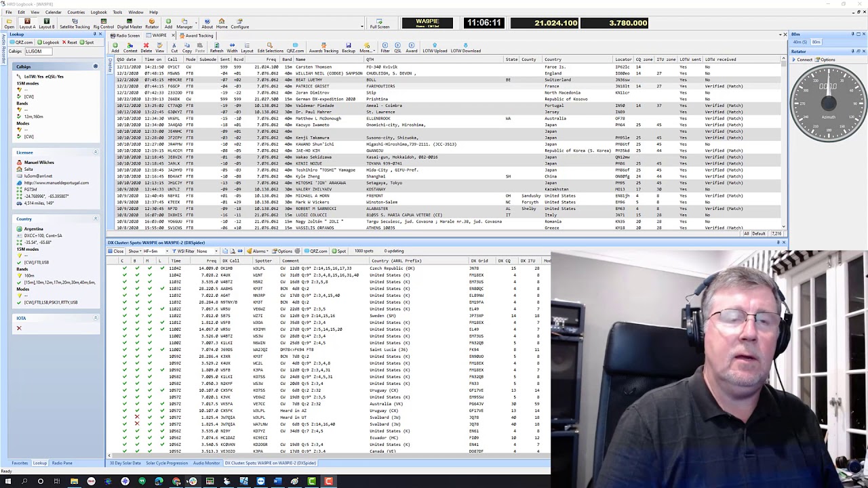868x488 pixels.
Task: Open the Countries menu
Action: coord(76,12)
